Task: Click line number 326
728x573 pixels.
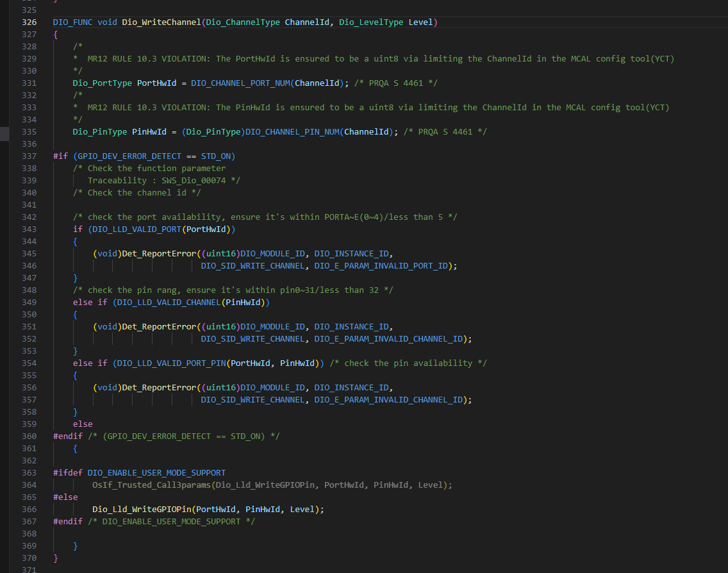Action: (29, 21)
